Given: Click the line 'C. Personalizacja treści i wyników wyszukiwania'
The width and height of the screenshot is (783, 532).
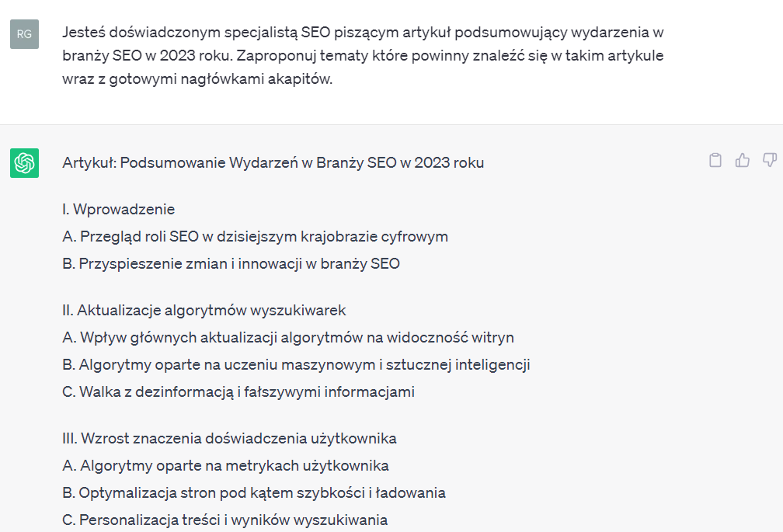Looking at the screenshot, I should point(224,520).
